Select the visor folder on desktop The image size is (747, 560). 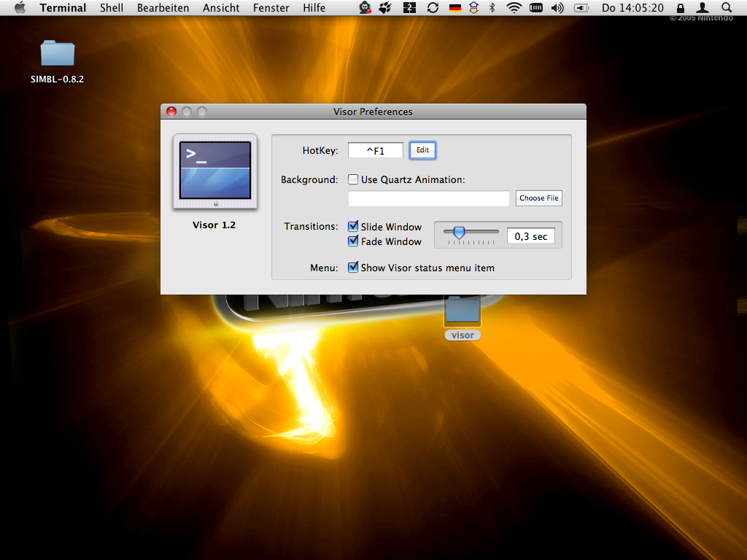coord(462,317)
